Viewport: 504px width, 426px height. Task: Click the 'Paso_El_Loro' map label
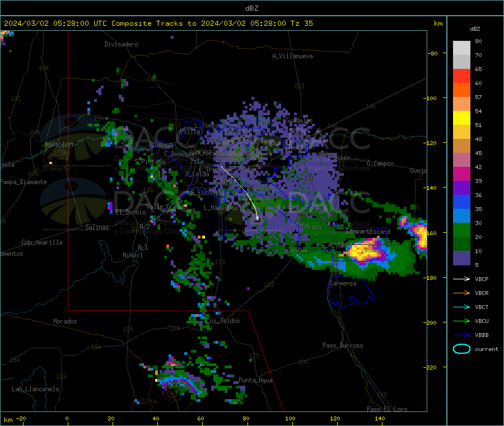tap(387, 409)
